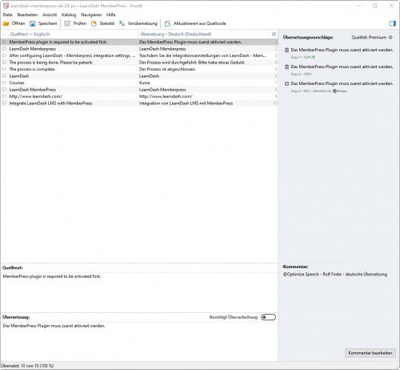Click status bar 'Übersetzt: 10 von 10 (100 %)'

pos(27,366)
